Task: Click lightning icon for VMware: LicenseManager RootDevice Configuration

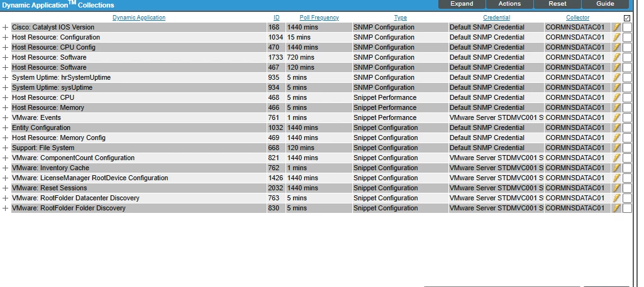Action: coord(616,178)
